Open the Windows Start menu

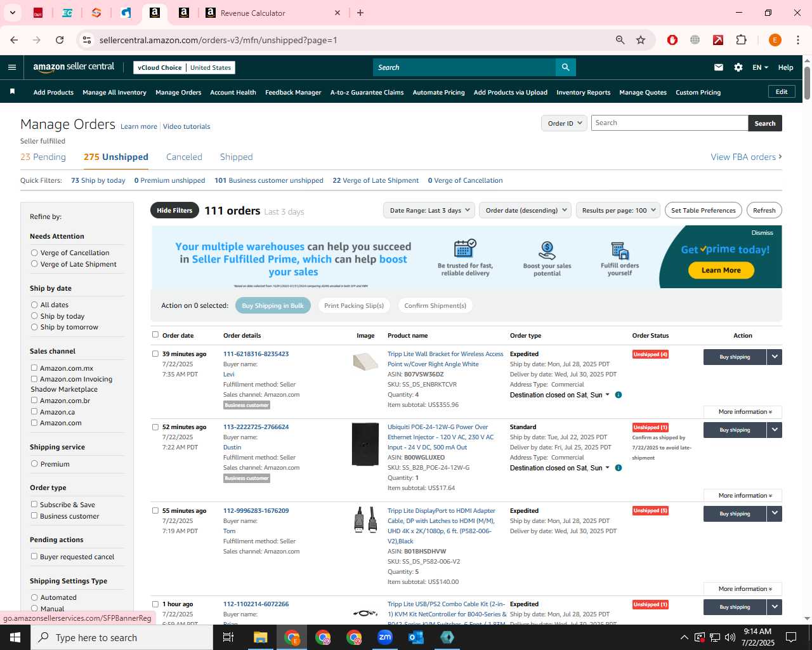coord(15,637)
